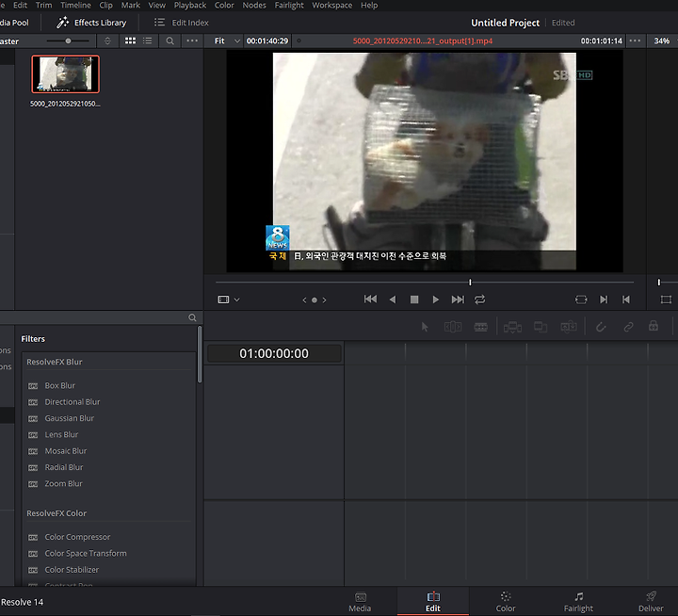Click the source viewer timecode 00:01:40:29
The image size is (678, 616).
[267, 41]
